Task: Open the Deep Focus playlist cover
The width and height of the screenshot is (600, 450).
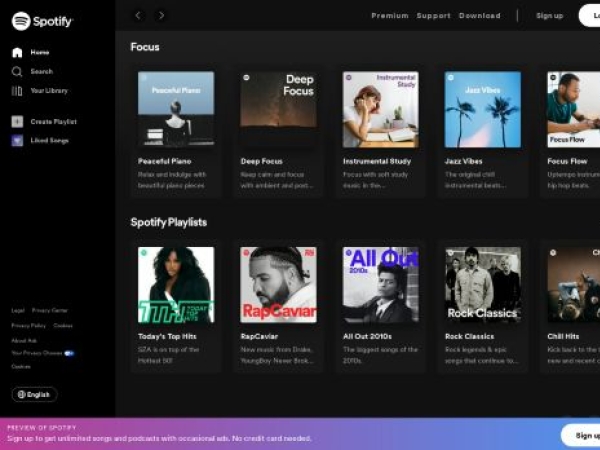Action: coord(278,109)
